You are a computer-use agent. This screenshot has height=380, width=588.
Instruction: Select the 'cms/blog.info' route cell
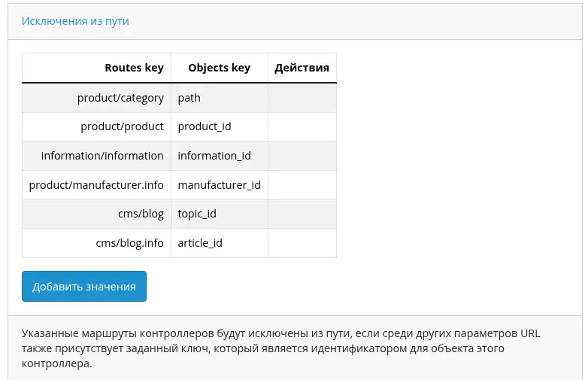click(129, 243)
